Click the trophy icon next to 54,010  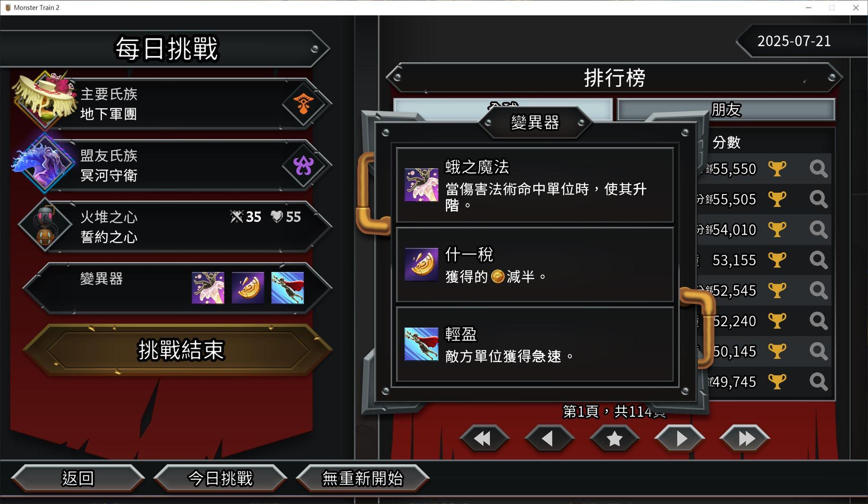coord(777,229)
